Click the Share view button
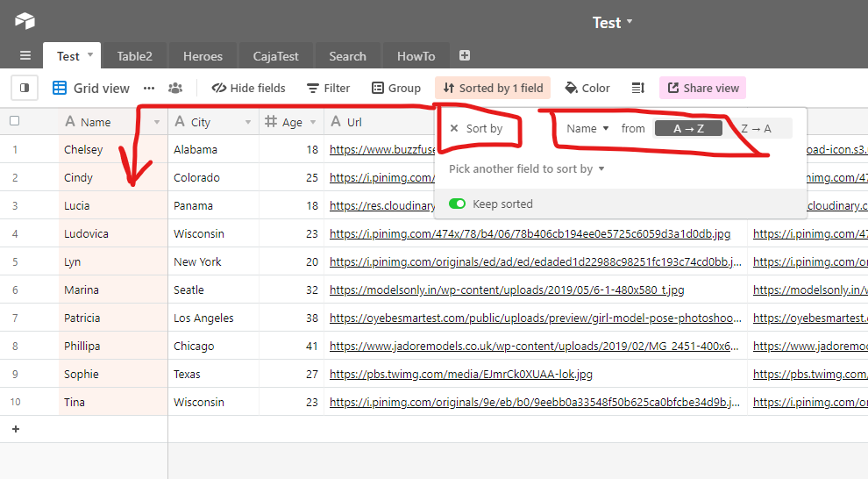 [x=702, y=88]
